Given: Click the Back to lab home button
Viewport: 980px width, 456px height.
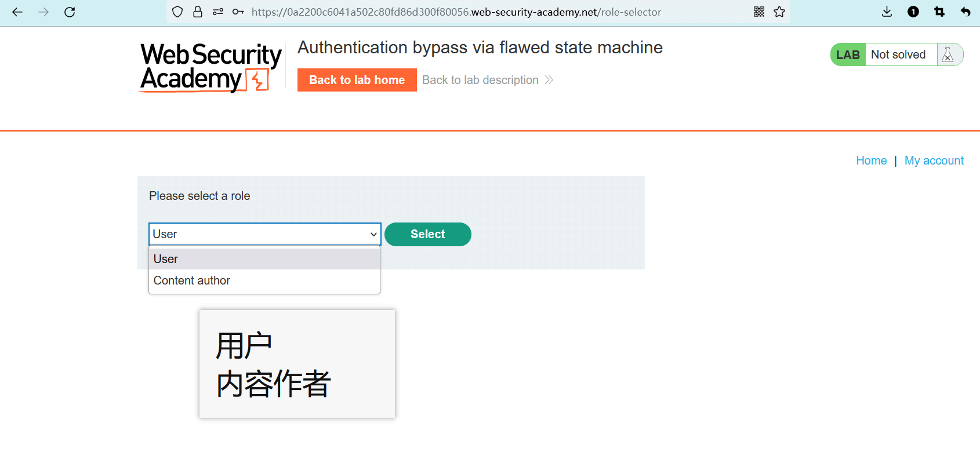Looking at the screenshot, I should point(357,80).
